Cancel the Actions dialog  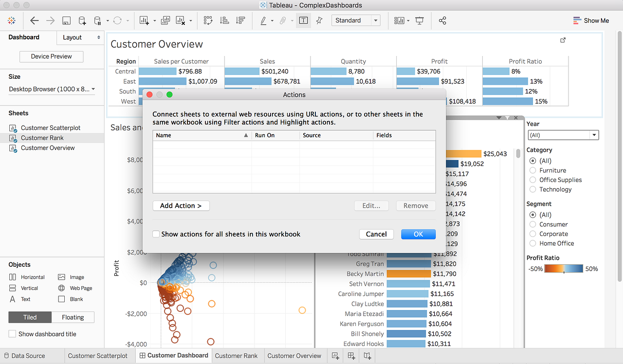(376, 234)
